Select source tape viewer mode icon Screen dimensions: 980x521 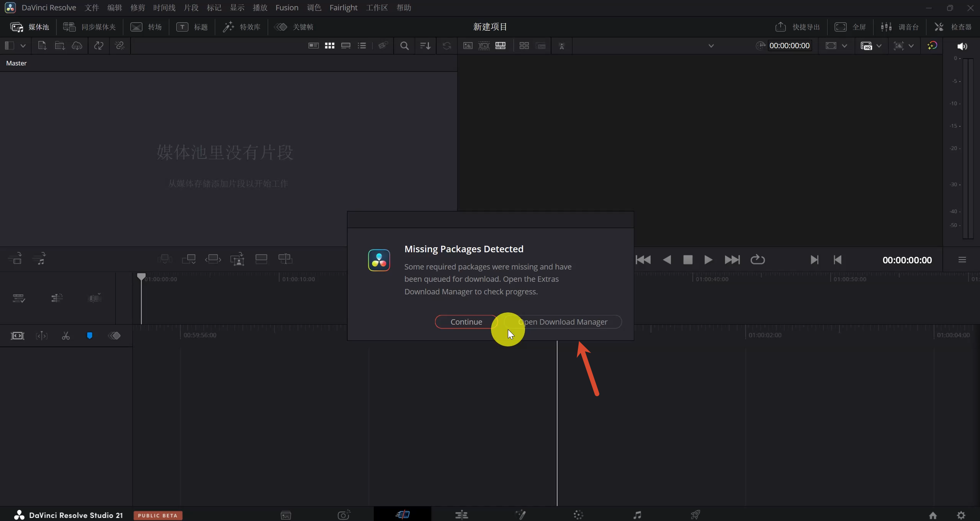[x=484, y=46]
